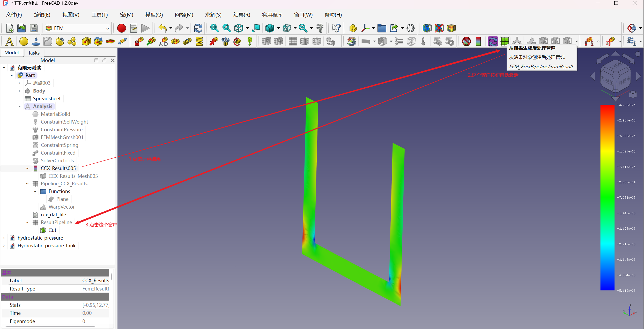Expand the hydrostatic-pressure document node
This screenshot has height=329, width=644.
pyautogui.click(x=4, y=238)
